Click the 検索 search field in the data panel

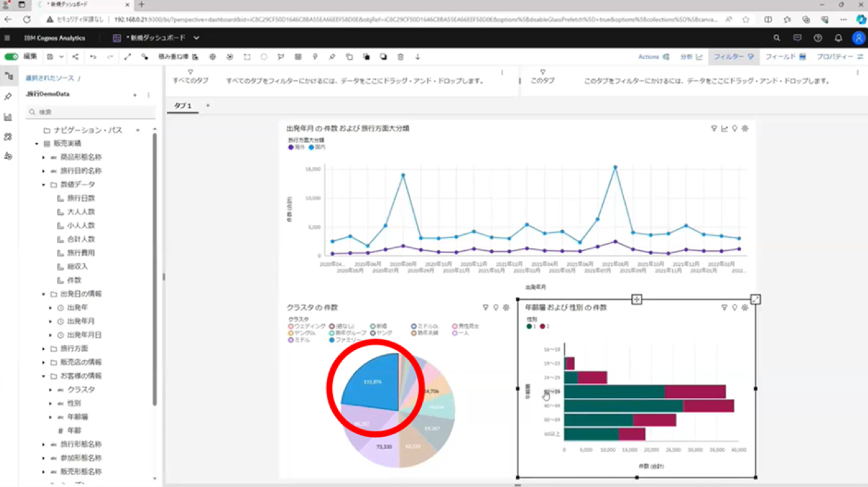(90, 112)
